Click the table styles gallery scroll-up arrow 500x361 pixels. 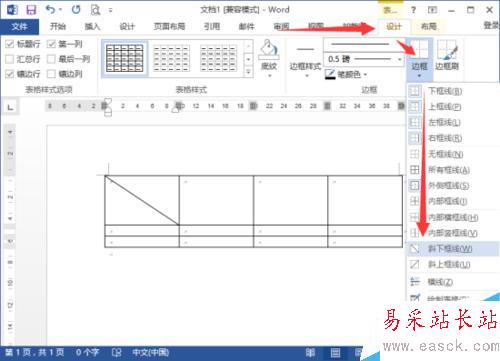click(x=248, y=46)
